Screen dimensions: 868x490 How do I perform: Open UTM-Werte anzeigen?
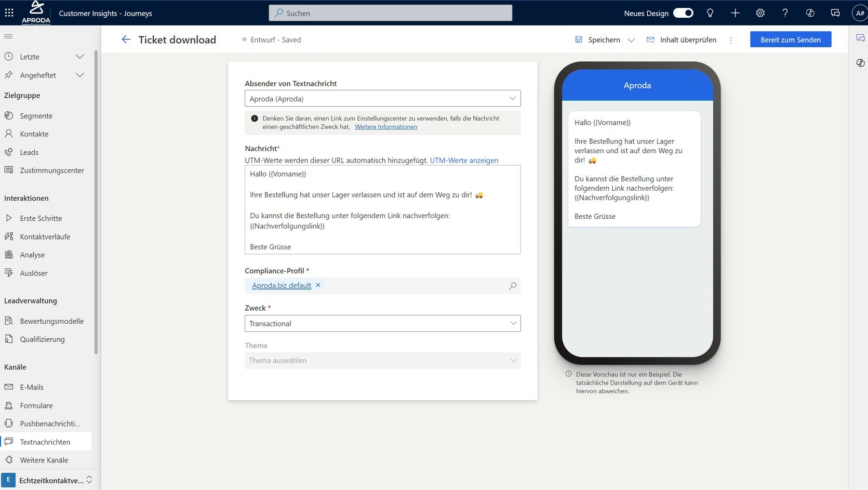(x=464, y=160)
